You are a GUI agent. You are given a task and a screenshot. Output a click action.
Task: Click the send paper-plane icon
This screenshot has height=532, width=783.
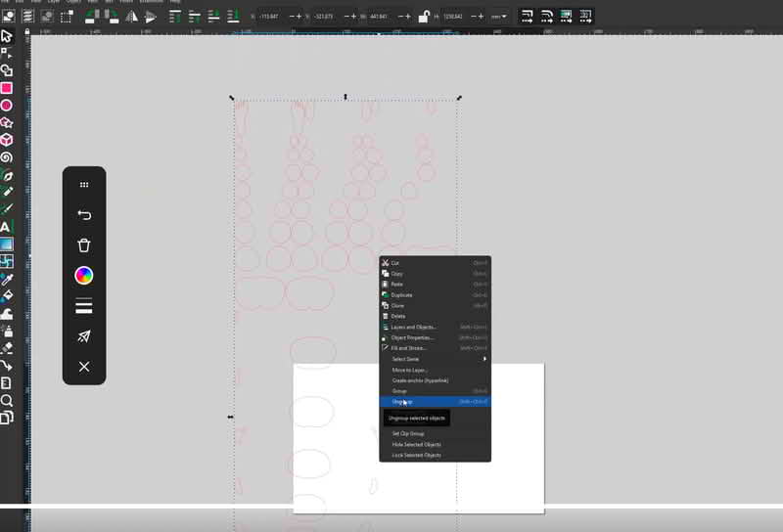coord(84,336)
